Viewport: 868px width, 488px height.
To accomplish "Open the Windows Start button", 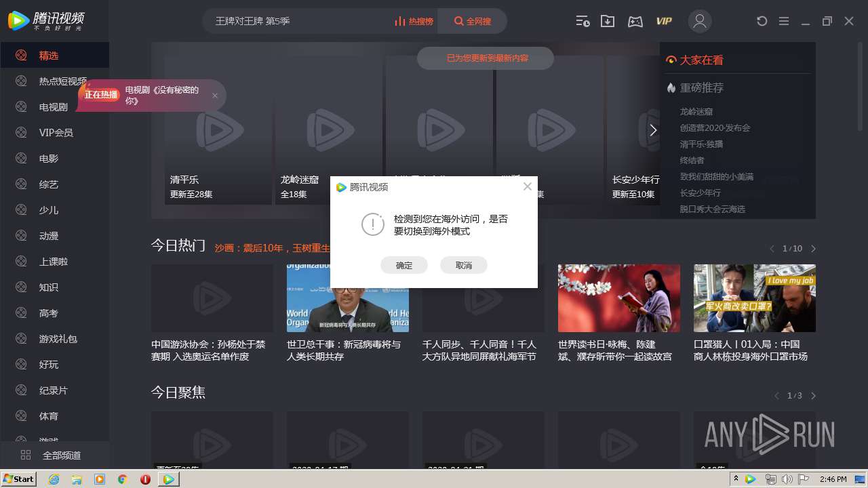I will 18,479.
